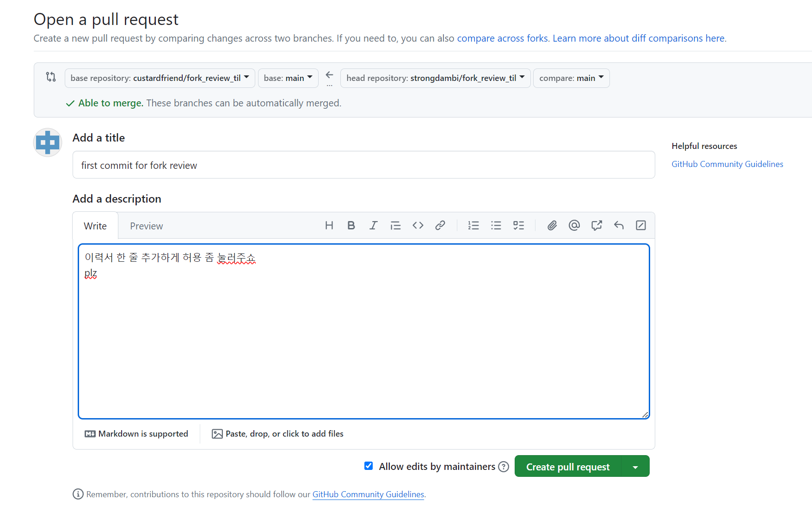The width and height of the screenshot is (812, 512).
Task: Switch to the Preview tab
Action: point(146,226)
